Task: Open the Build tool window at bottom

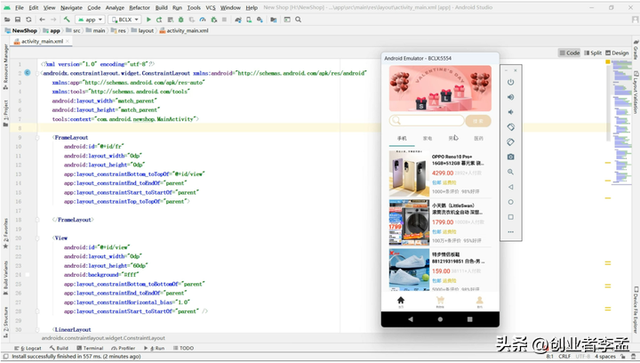Action: click(x=59, y=348)
